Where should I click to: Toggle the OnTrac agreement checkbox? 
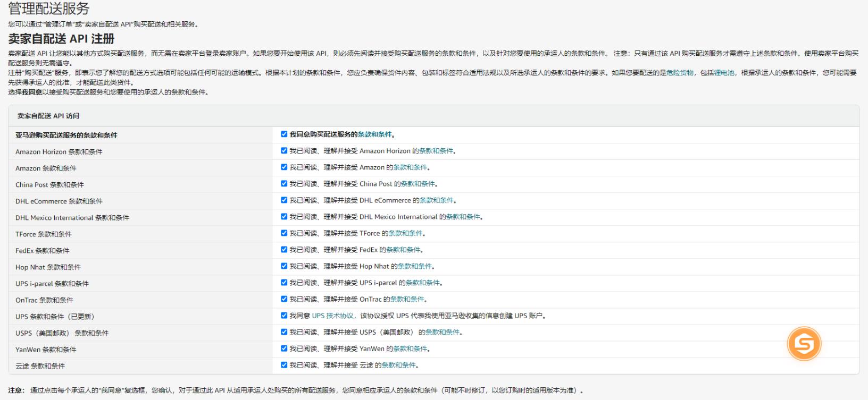coord(284,299)
